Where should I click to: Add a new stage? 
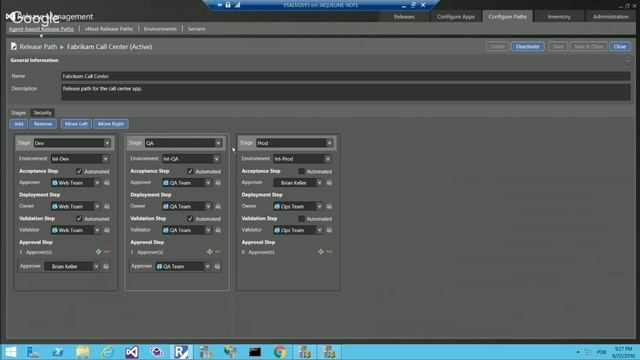tap(19, 124)
